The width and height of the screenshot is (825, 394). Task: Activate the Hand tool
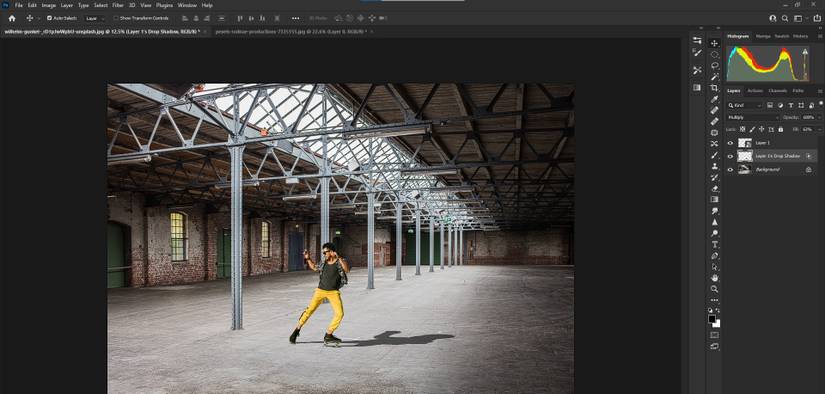click(x=714, y=278)
